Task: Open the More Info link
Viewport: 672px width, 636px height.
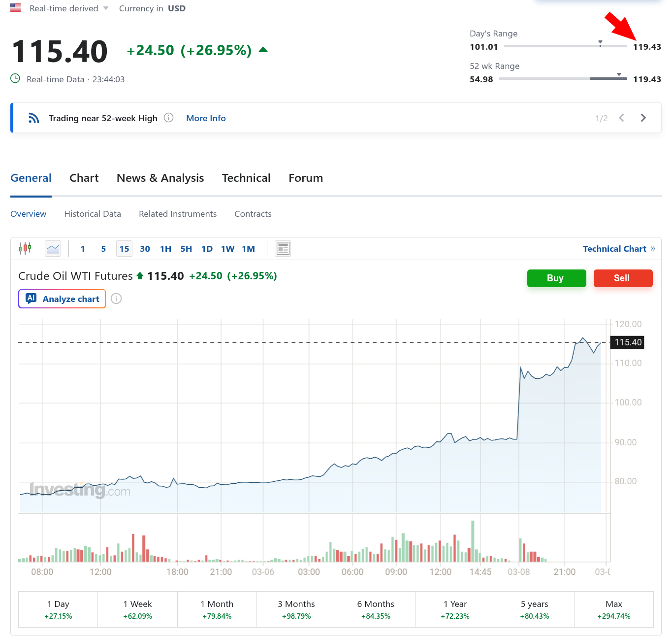Action: pos(206,118)
